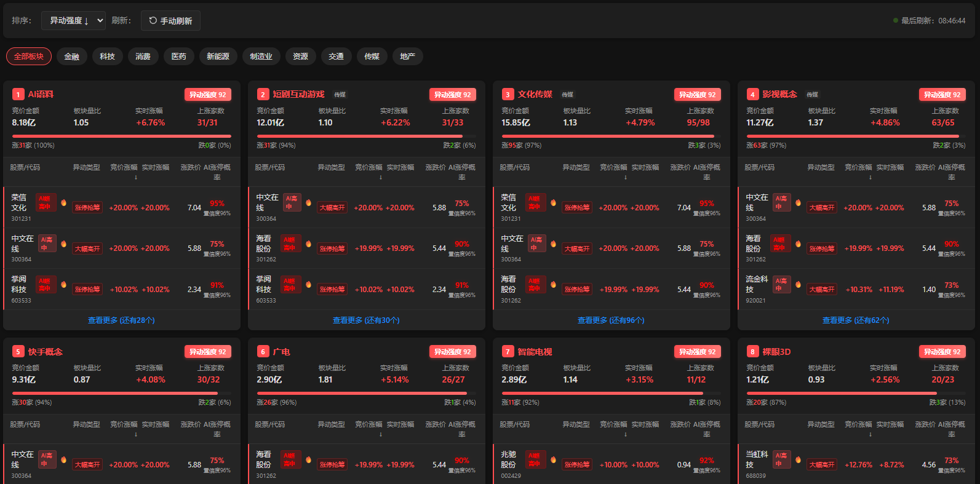Open the 异动强度 sort dropdown
This screenshot has width=980, height=484.
tap(73, 20)
